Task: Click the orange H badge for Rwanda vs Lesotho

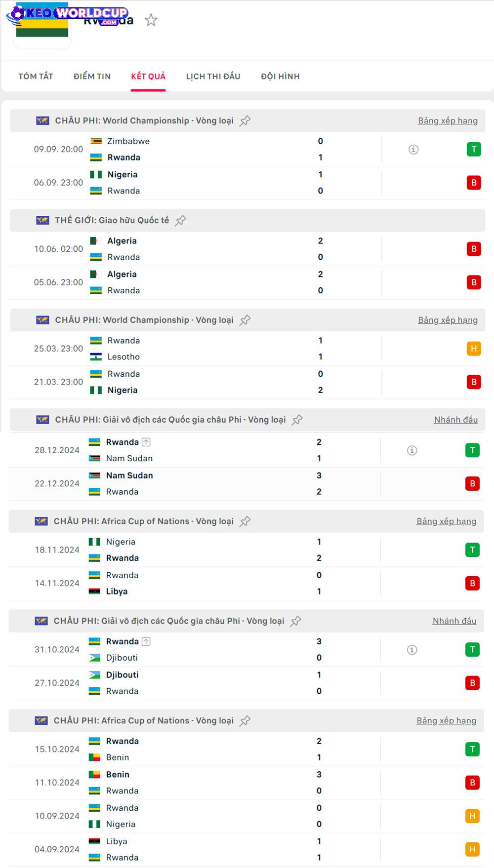Action: pos(474,349)
